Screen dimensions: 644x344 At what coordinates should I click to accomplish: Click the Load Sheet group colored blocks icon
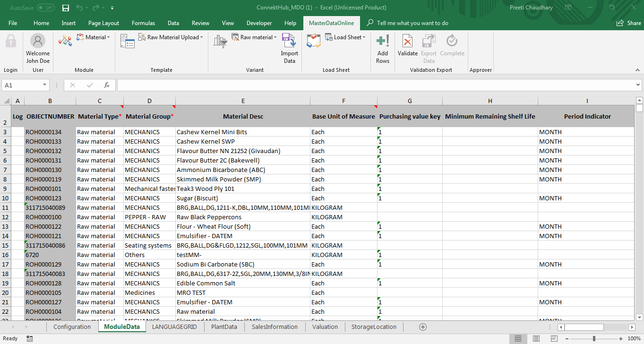point(313,41)
